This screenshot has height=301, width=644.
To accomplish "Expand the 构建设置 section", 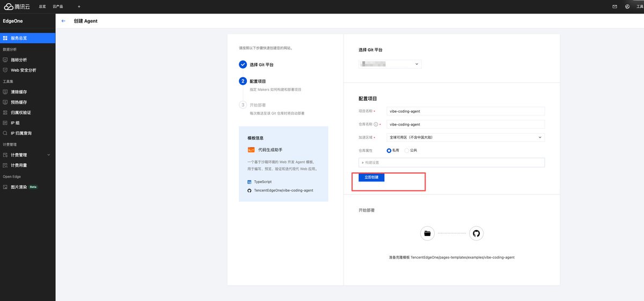I will click(452, 163).
